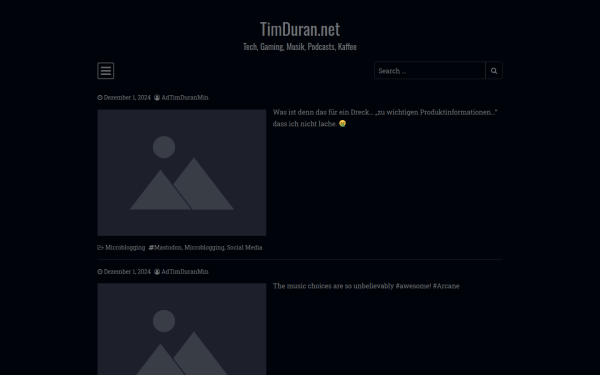Open AdTimDuranMin author link on second post
The width and height of the screenshot is (600, 375).
click(185, 272)
